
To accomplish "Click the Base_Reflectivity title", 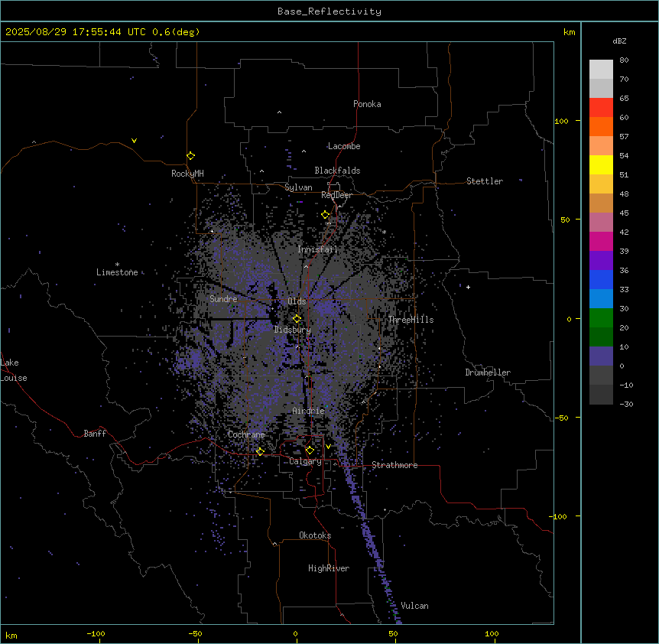I will coord(329,11).
